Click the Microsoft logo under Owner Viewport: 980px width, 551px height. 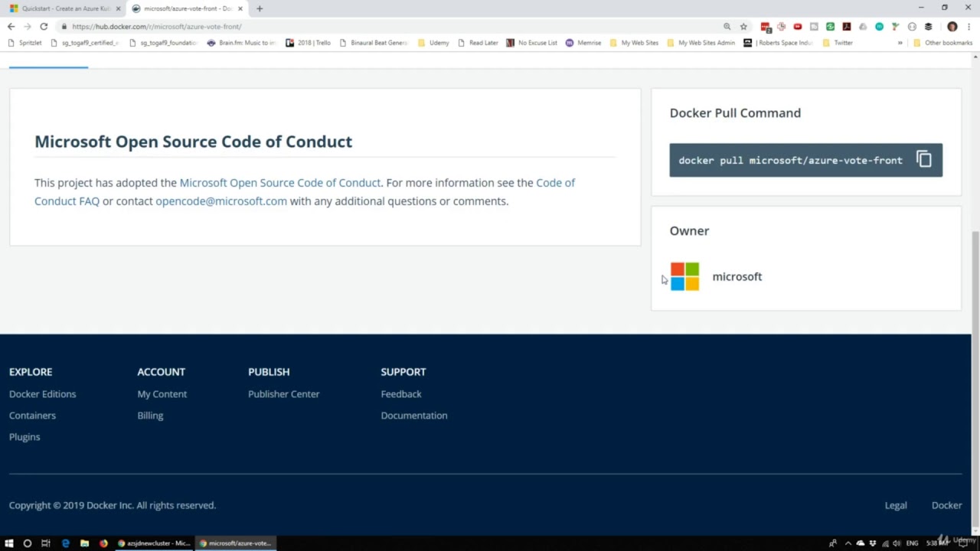pyautogui.click(x=684, y=276)
